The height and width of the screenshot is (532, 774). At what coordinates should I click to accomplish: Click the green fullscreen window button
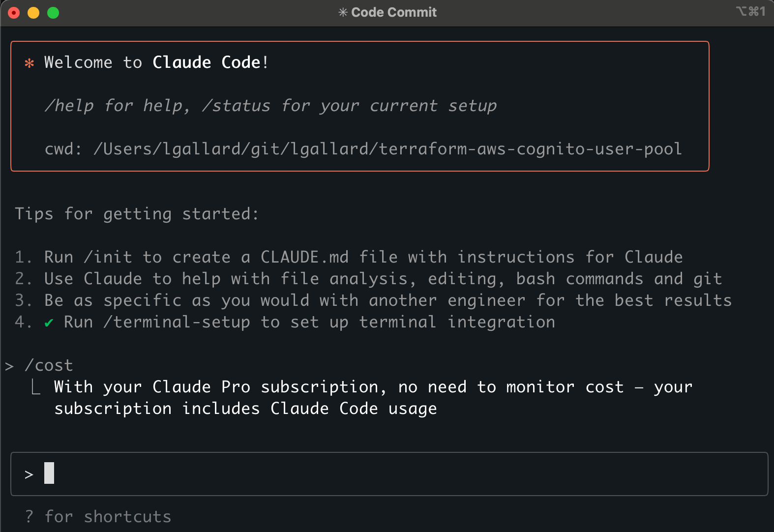click(53, 13)
